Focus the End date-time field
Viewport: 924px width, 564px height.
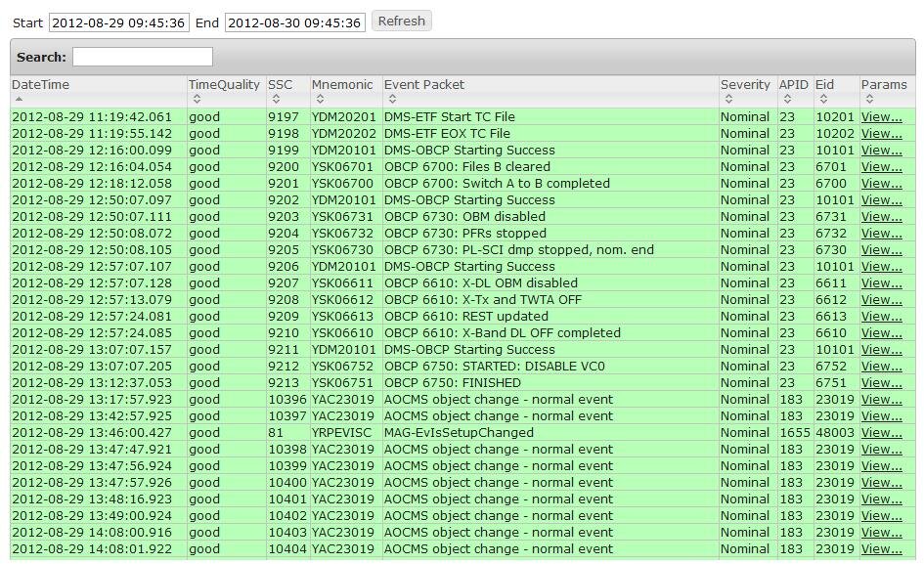[294, 23]
